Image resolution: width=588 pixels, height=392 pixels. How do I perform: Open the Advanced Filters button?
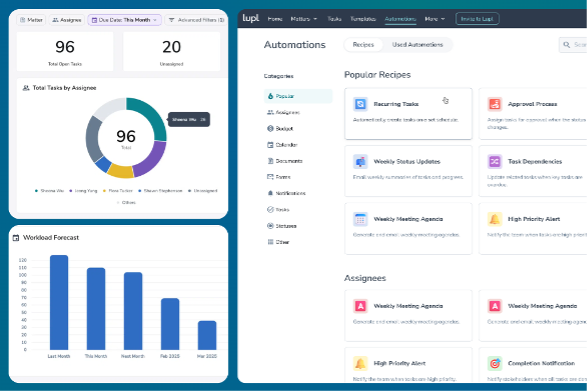pyautogui.click(x=196, y=20)
